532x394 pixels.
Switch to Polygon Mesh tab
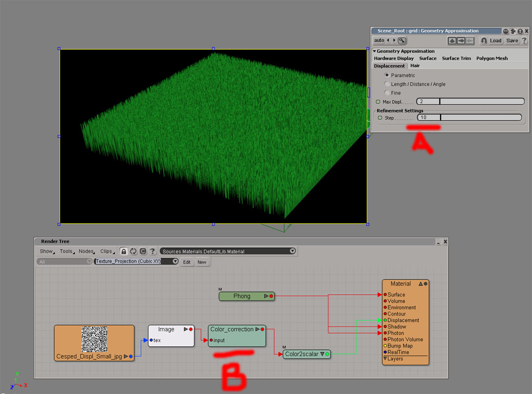492,58
